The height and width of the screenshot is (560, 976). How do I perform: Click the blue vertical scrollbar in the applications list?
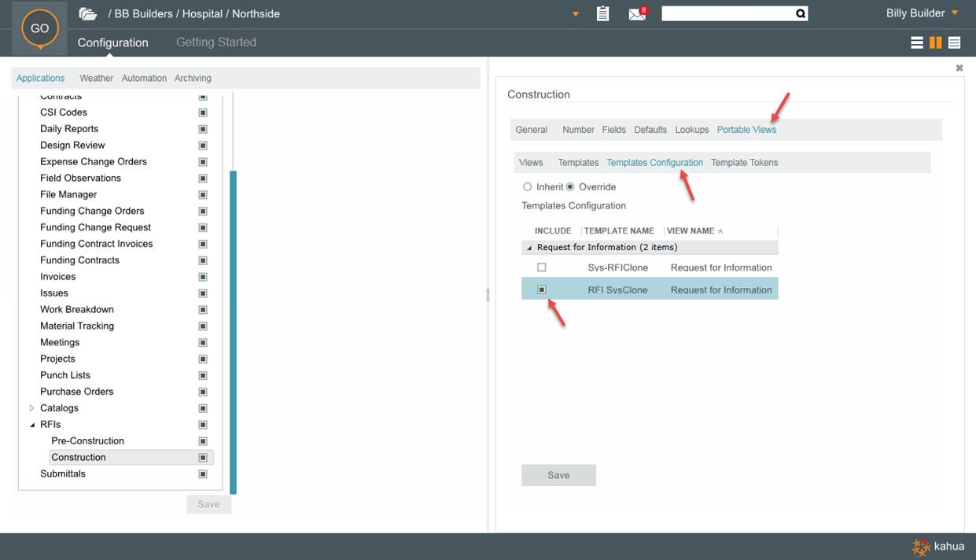pyautogui.click(x=233, y=330)
